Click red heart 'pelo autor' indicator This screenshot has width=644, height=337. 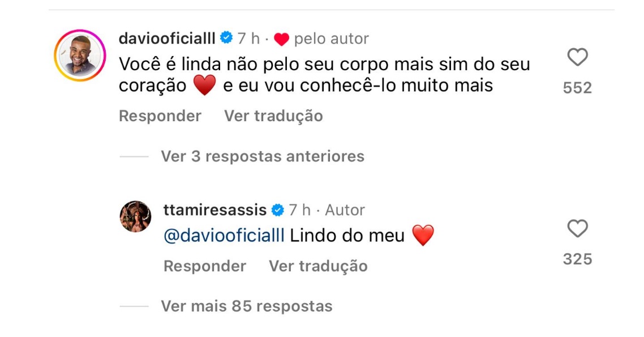pos(281,39)
